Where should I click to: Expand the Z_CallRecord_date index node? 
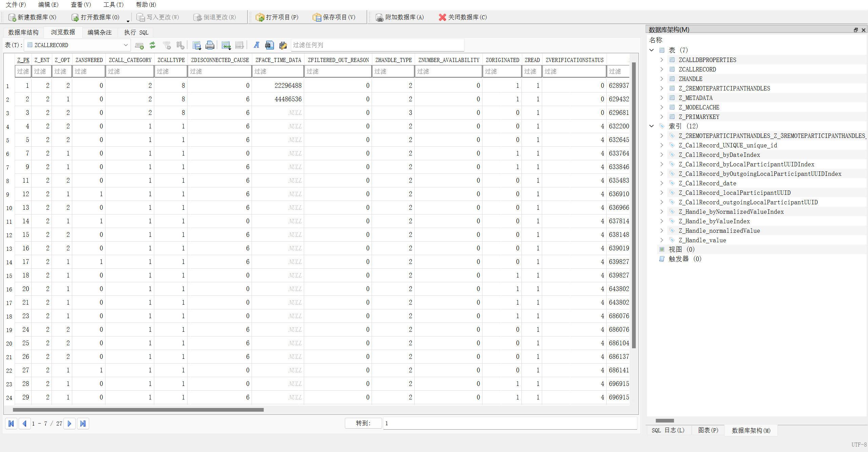tap(662, 183)
